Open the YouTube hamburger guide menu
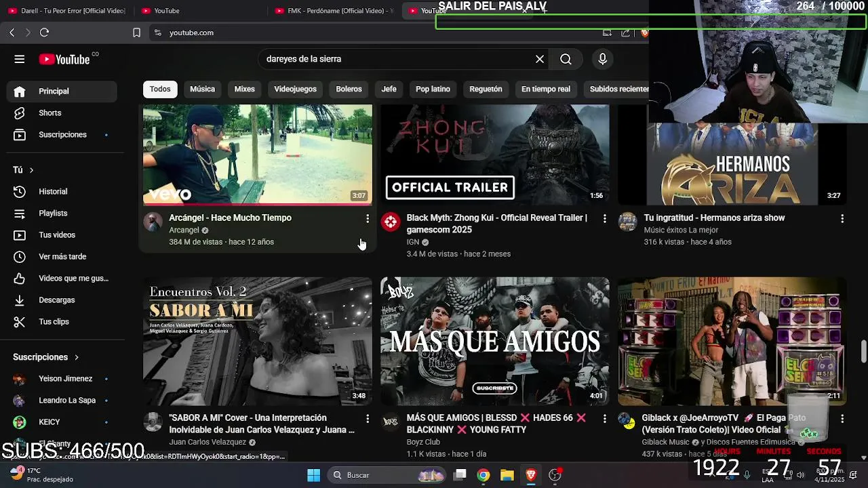This screenshot has height=488, width=868. coord(20,59)
